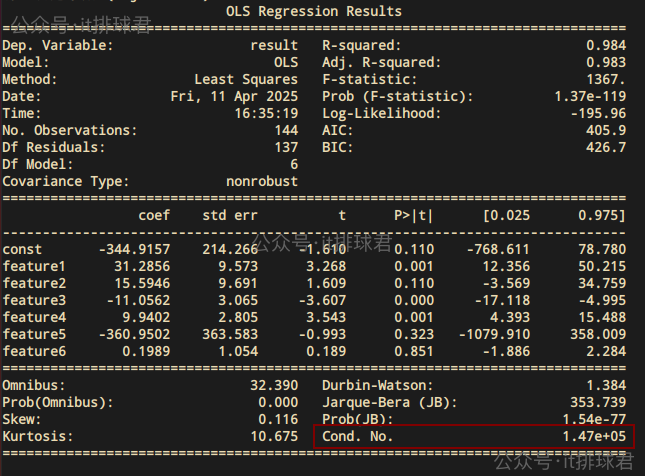645x476 pixels.
Task: Select the BIC value 426.7
Action: [x=605, y=147]
